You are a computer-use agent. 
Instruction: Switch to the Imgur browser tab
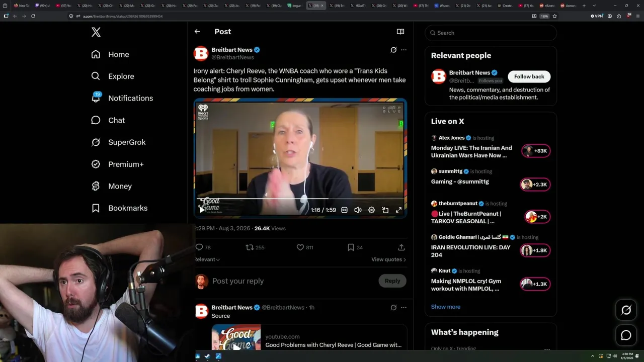[295, 6]
